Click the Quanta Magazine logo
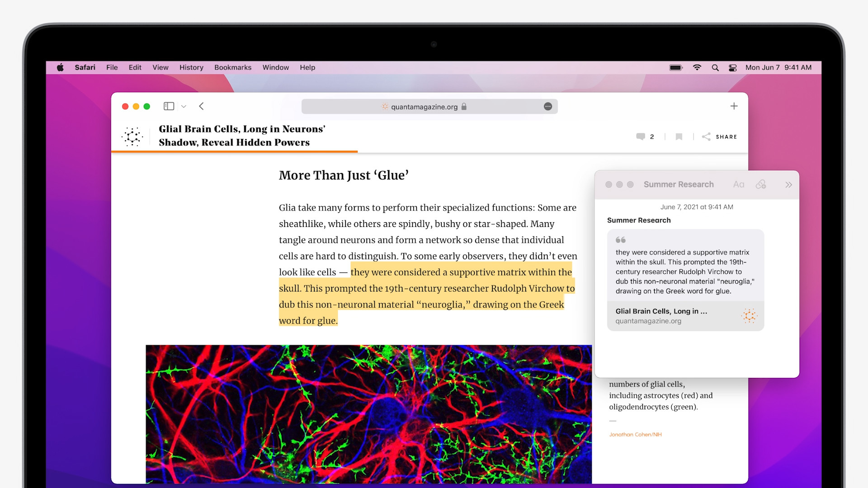The width and height of the screenshot is (868, 488). coord(132,136)
